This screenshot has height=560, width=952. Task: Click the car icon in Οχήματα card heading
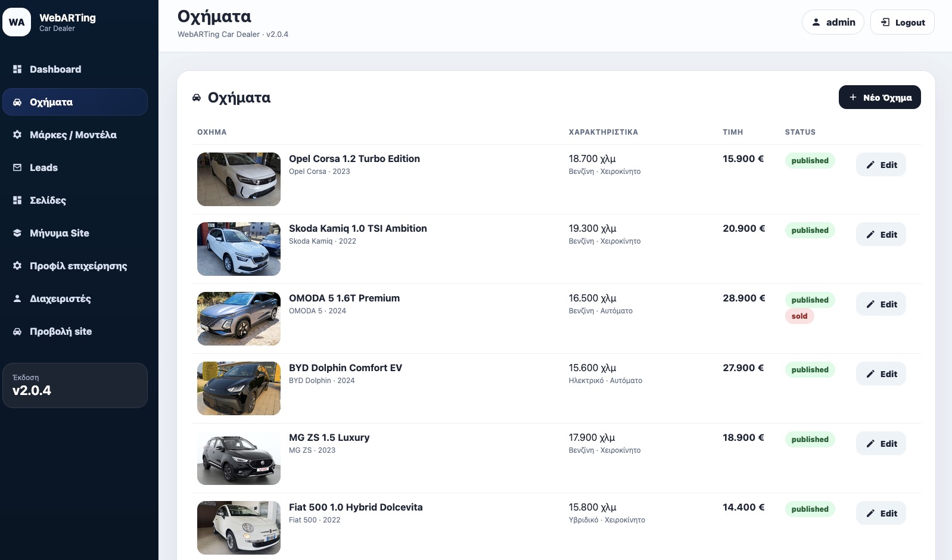(x=197, y=98)
